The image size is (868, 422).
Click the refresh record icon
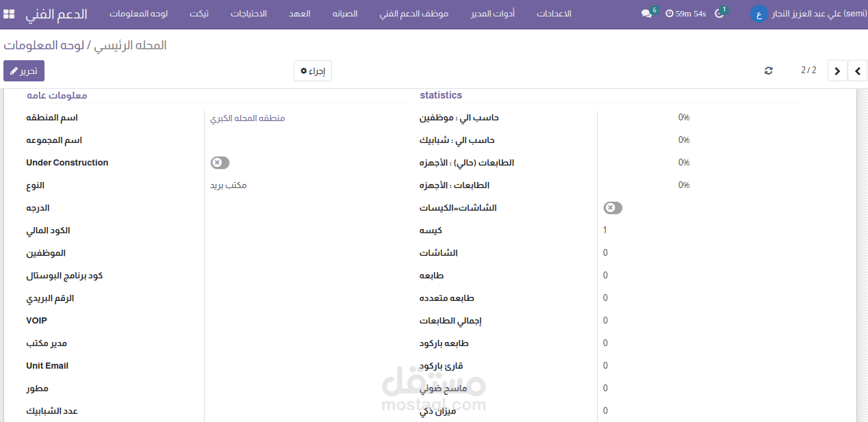point(769,70)
